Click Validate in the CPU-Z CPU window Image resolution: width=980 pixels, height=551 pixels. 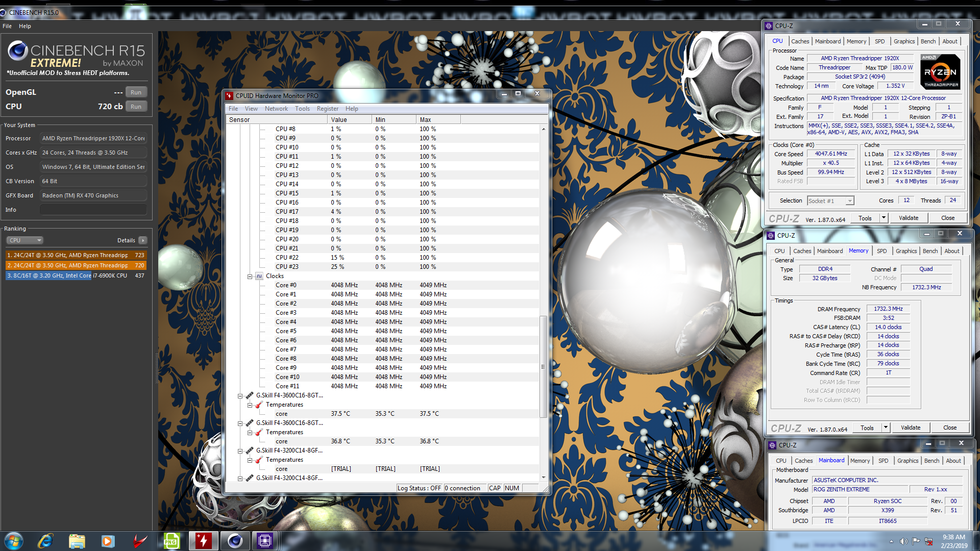coord(908,218)
